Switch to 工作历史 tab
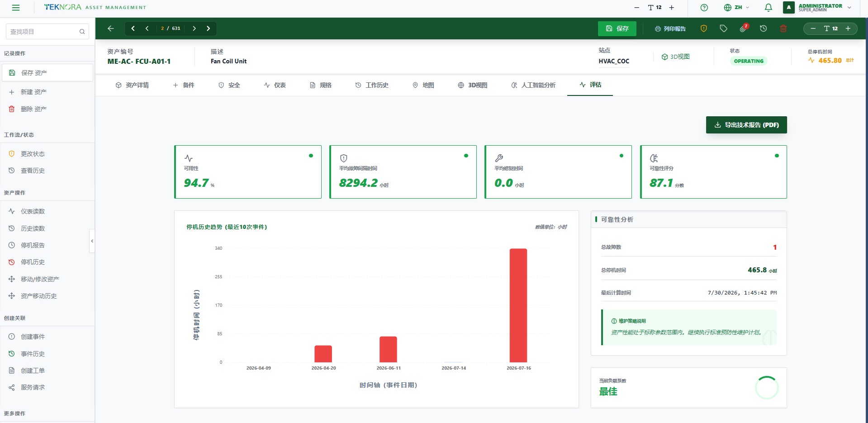Image resolution: width=868 pixels, height=423 pixels. [372, 85]
